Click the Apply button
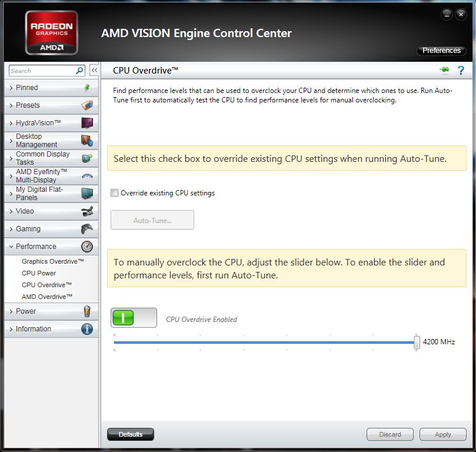476x452 pixels. click(443, 434)
